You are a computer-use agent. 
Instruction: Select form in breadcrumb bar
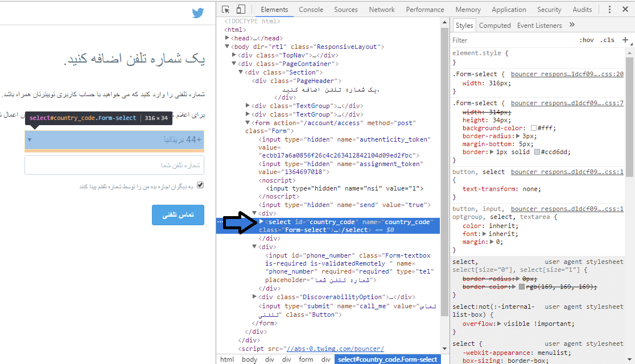(306, 359)
